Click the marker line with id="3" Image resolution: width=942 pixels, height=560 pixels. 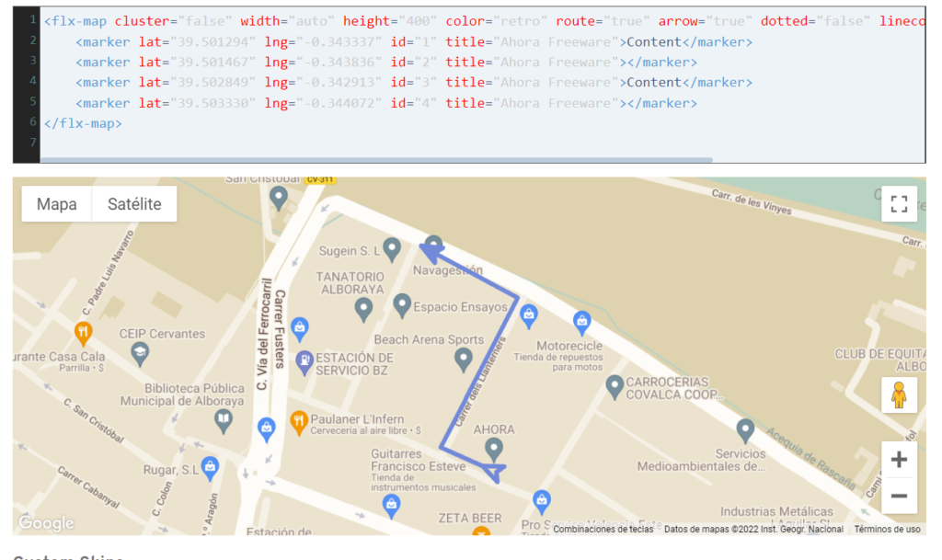tap(414, 83)
